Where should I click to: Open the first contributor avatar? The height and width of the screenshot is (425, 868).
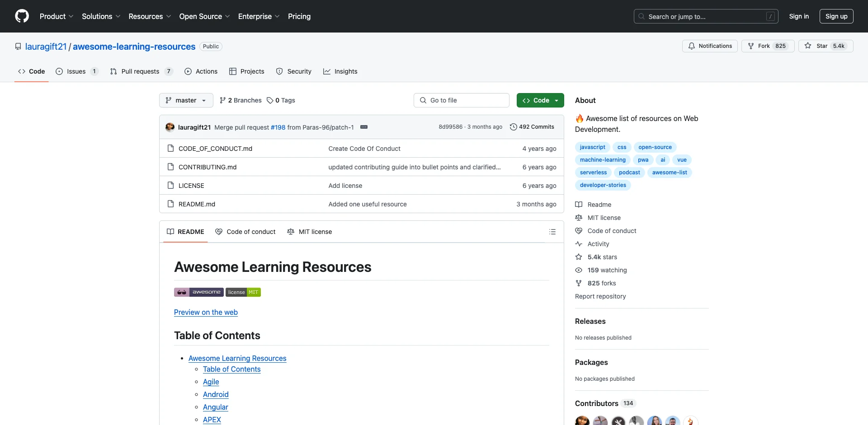click(x=582, y=421)
